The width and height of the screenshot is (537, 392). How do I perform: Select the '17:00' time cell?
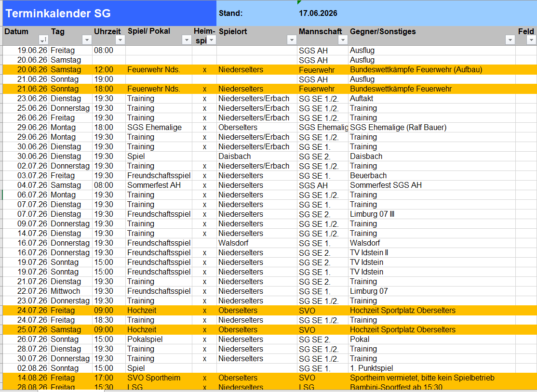pyautogui.click(x=109, y=378)
